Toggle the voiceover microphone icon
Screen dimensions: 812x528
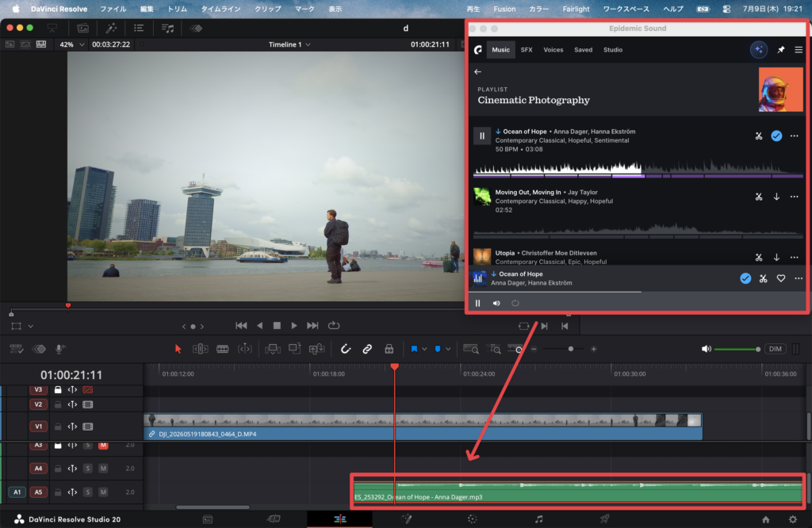pos(59,349)
